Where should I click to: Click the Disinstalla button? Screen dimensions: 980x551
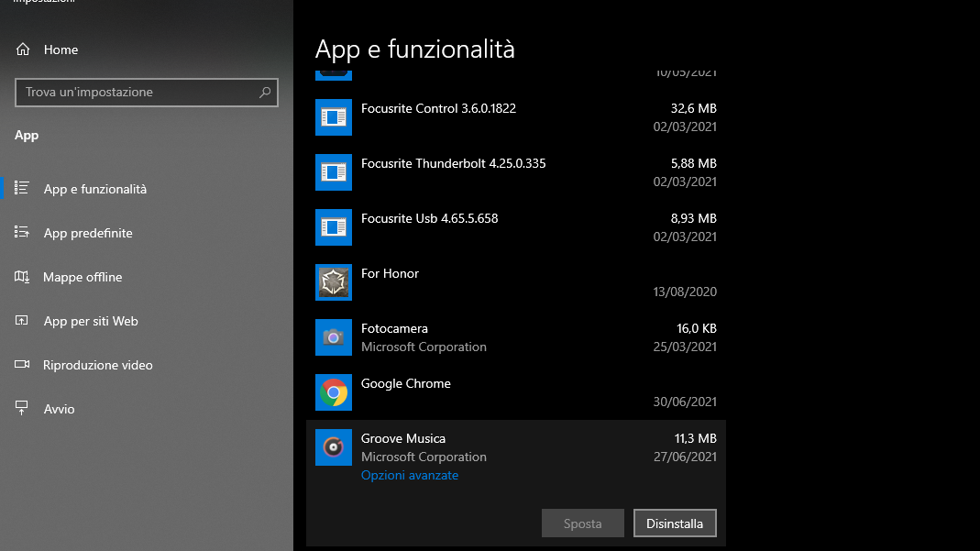point(675,523)
